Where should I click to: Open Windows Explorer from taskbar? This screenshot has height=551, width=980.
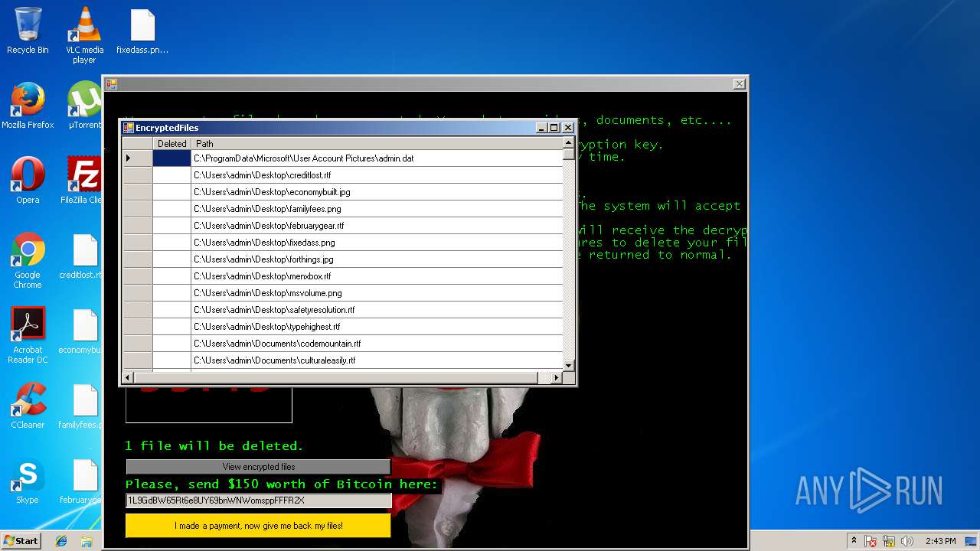point(87,541)
